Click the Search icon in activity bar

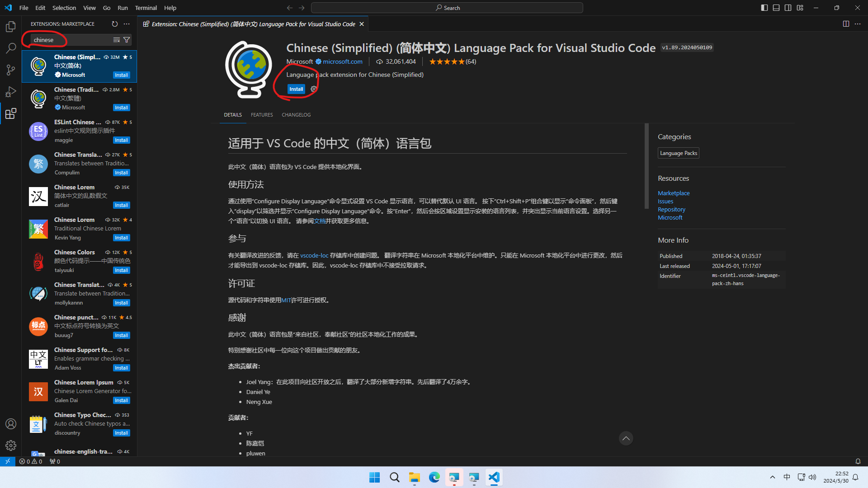click(x=11, y=48)
